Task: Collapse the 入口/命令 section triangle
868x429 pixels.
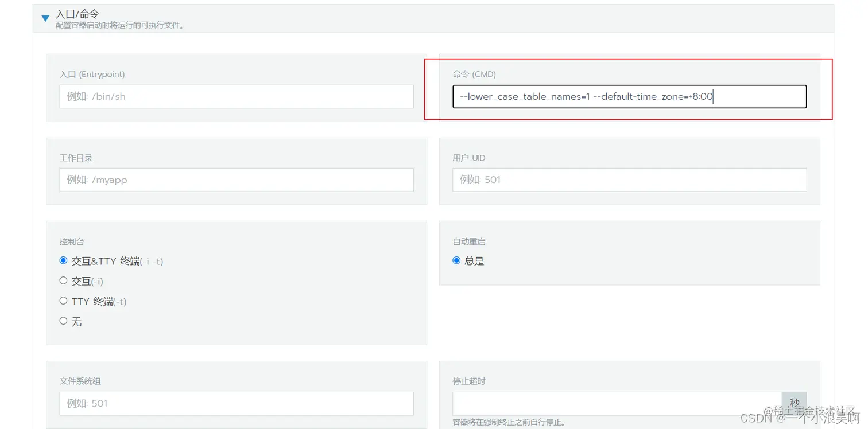Action: 45,19
